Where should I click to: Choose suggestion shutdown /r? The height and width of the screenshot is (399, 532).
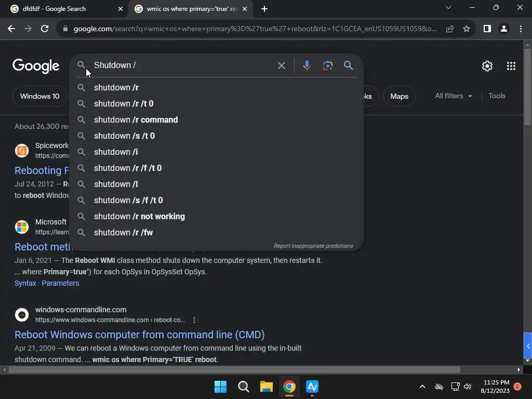[x=217, y=87]
